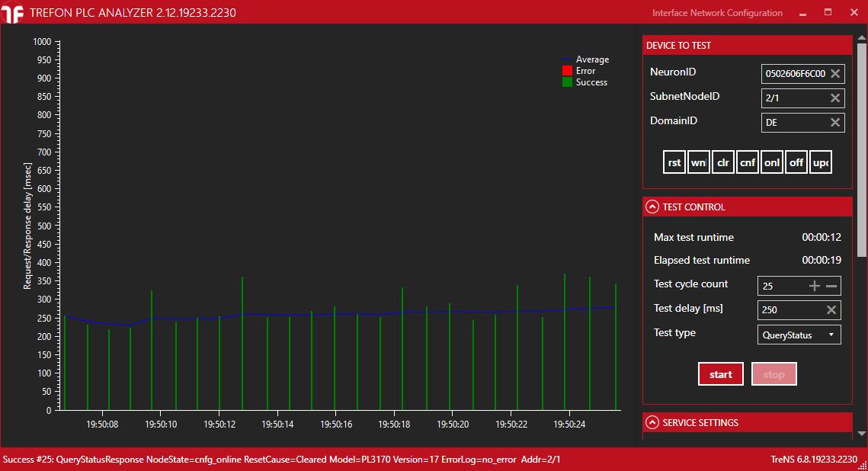Viewport: 868px width, 471px height.
Task: Collapse the TEST CONTROL section
Action: click(x=652, y=207)
